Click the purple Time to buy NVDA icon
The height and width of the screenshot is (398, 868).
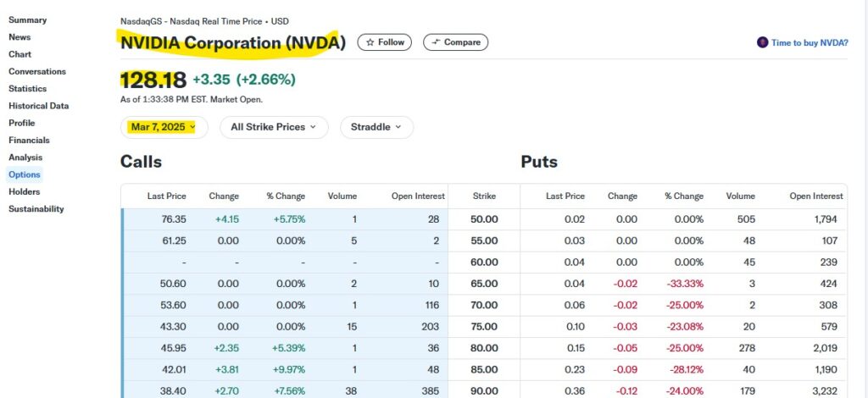coord(762,42)
